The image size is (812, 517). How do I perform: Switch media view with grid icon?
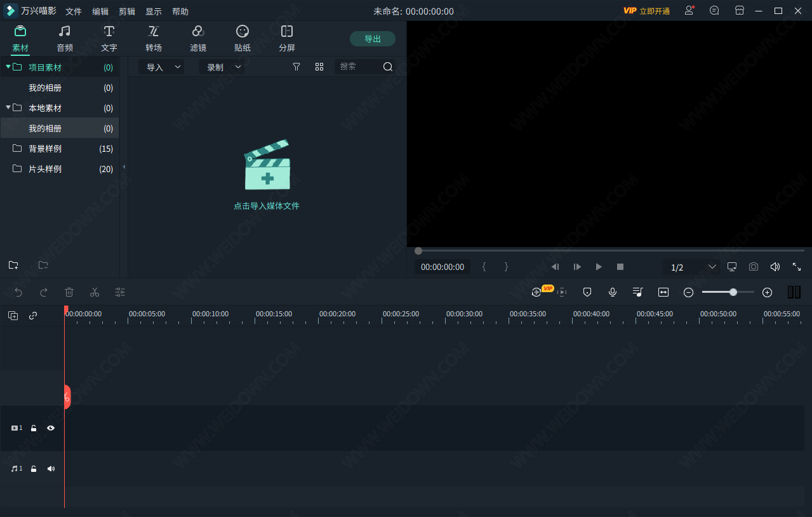pos(319,67)
